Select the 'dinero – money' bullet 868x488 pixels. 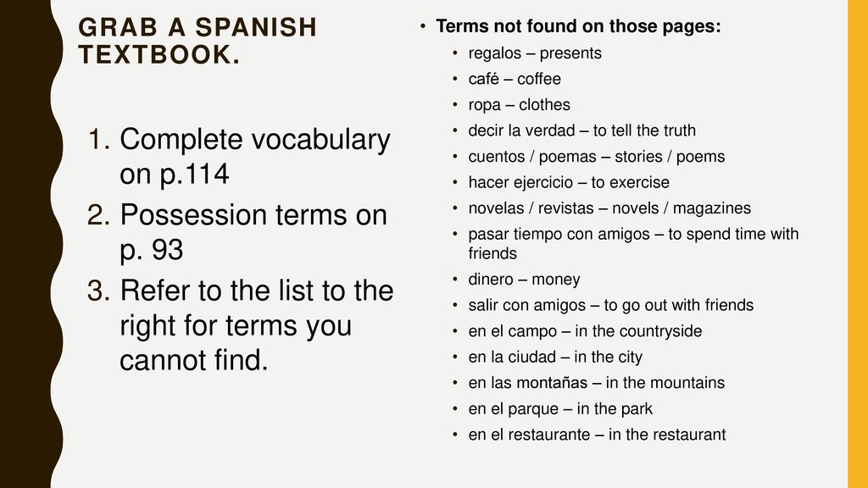click(524, 280)
